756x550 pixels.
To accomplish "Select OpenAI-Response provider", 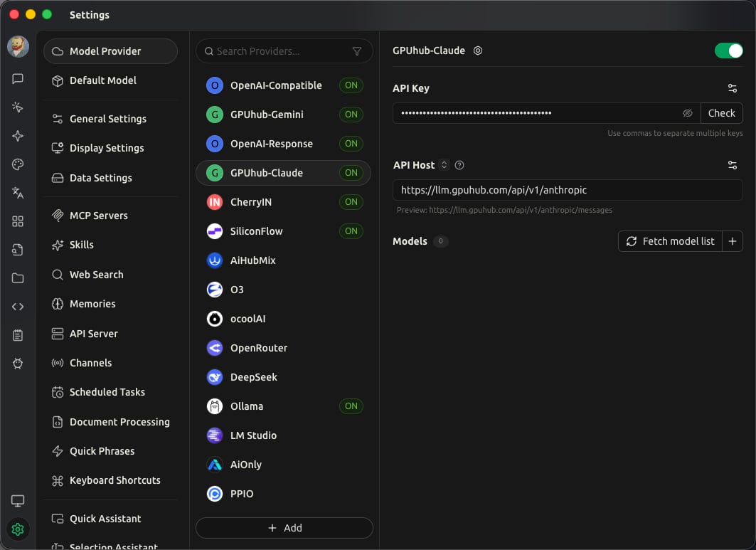I will [x=284, y=144].
